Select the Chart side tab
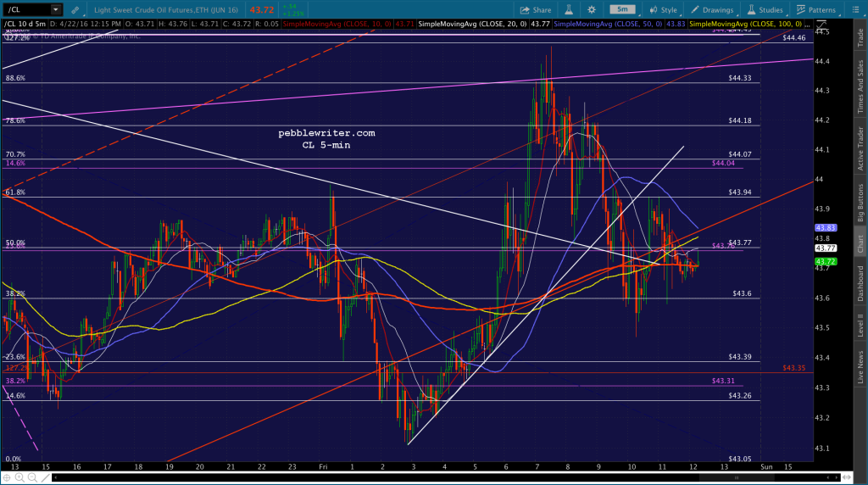 (x=860, y=243)
